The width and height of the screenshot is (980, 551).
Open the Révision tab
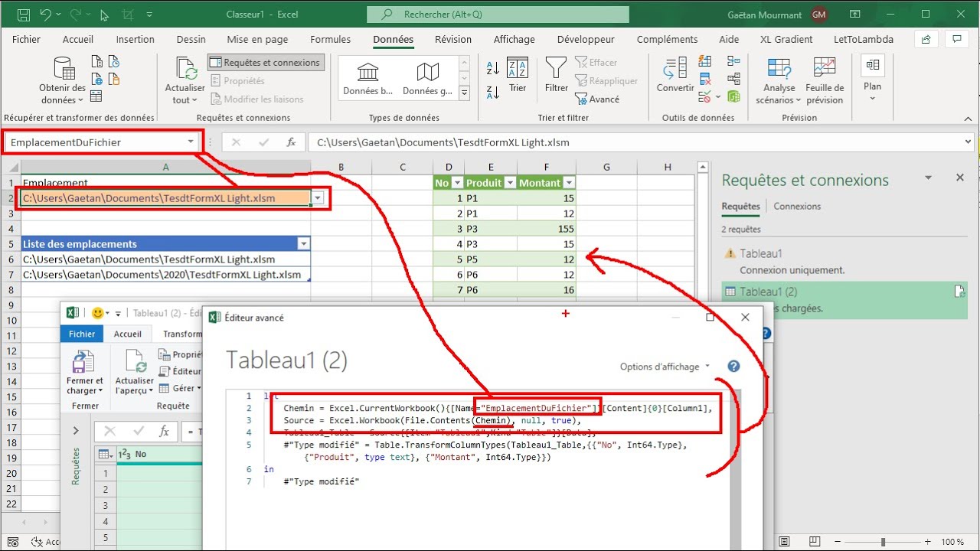click(453, 40)
